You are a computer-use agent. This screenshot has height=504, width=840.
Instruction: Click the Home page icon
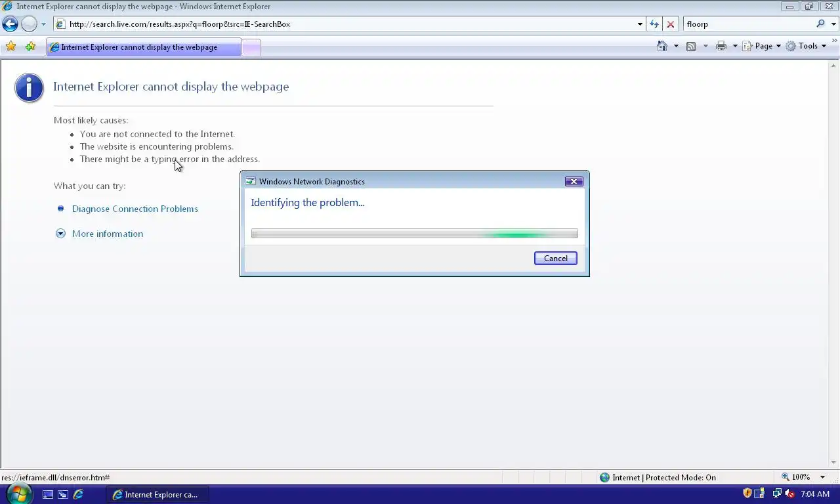[x=662, y=46]
